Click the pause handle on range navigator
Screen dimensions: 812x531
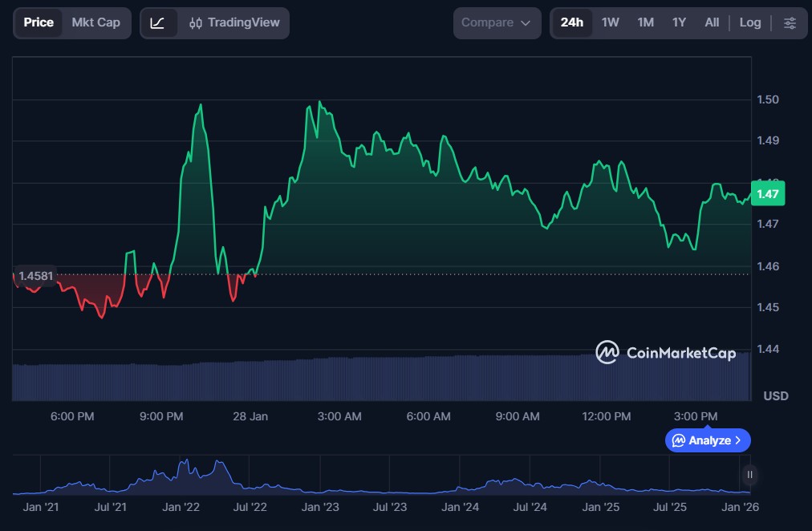[x=749, y=474]
